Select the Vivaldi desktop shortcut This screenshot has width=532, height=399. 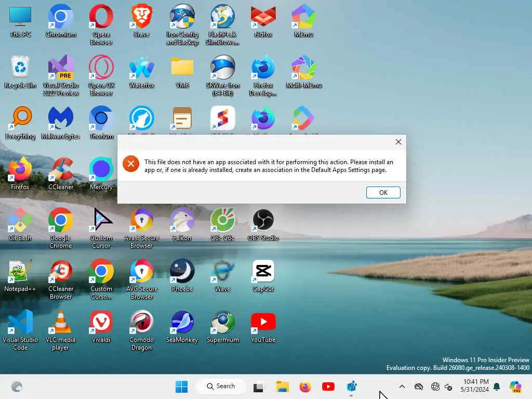(101, 326)
